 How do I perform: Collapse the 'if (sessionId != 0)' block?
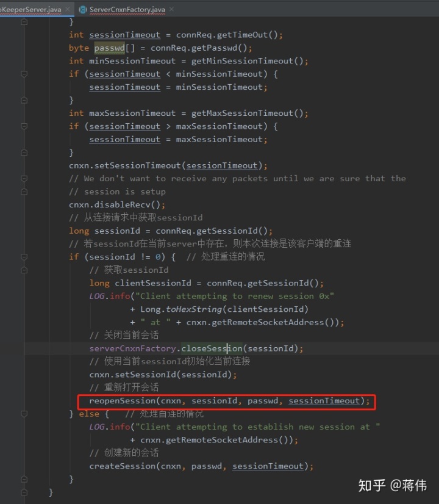pos(24,257)
